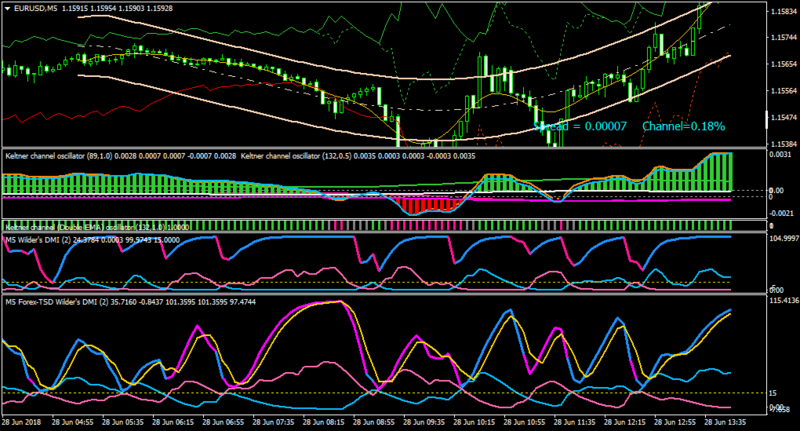Click the 104.9997 DMI scale value
The width and height of the screenshot is (800, 431).
click(784, 239)
